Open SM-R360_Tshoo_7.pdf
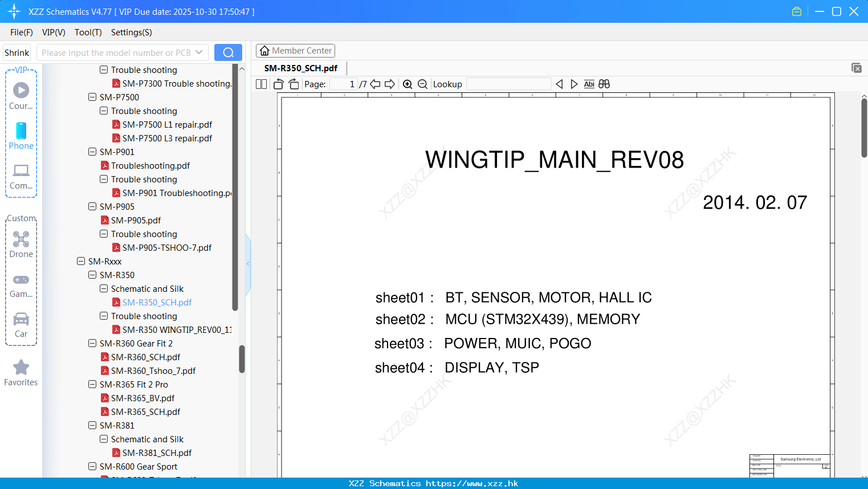 click(153, 371)
